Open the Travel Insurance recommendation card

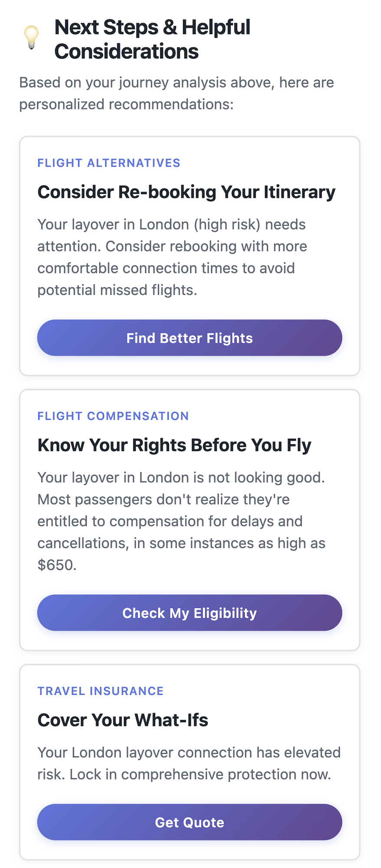190,762
